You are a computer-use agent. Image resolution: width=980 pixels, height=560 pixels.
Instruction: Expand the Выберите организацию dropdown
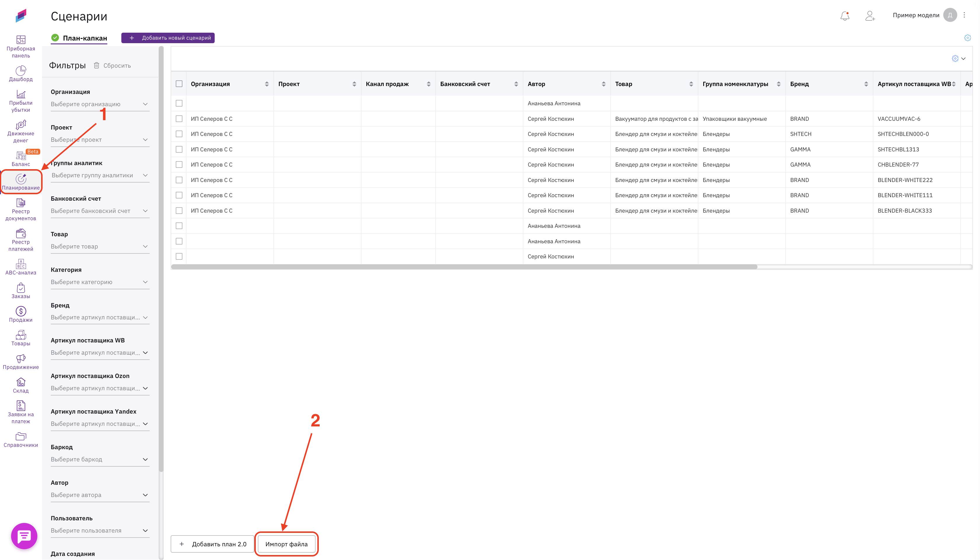pyautogui.click(x=100, y=104)
